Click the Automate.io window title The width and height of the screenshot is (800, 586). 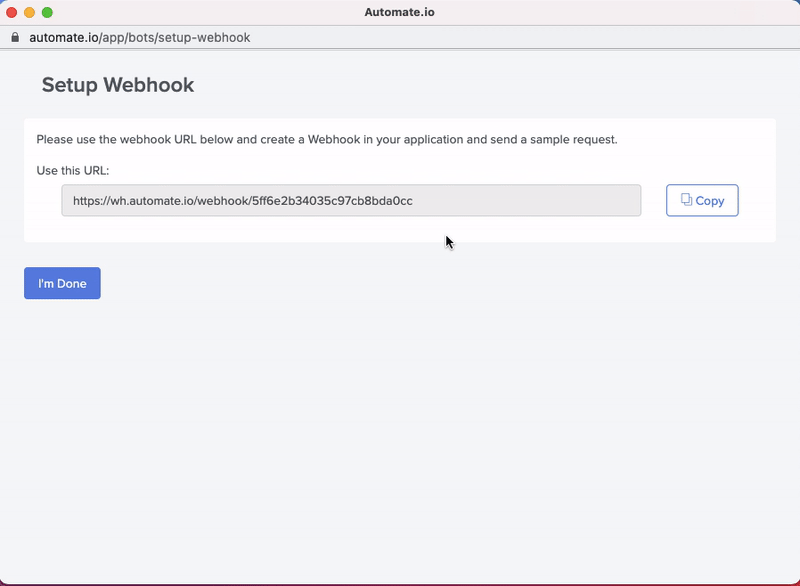click(x=399, y=12)
